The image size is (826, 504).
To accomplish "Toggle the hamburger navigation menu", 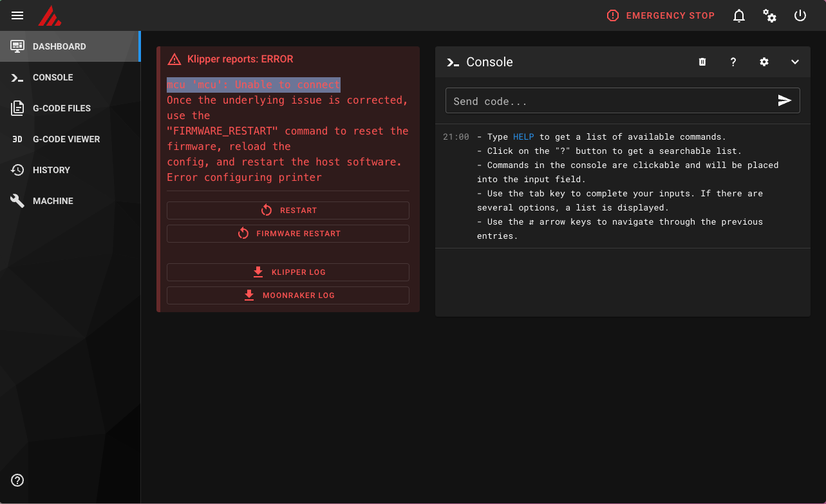I will (17, 15).
